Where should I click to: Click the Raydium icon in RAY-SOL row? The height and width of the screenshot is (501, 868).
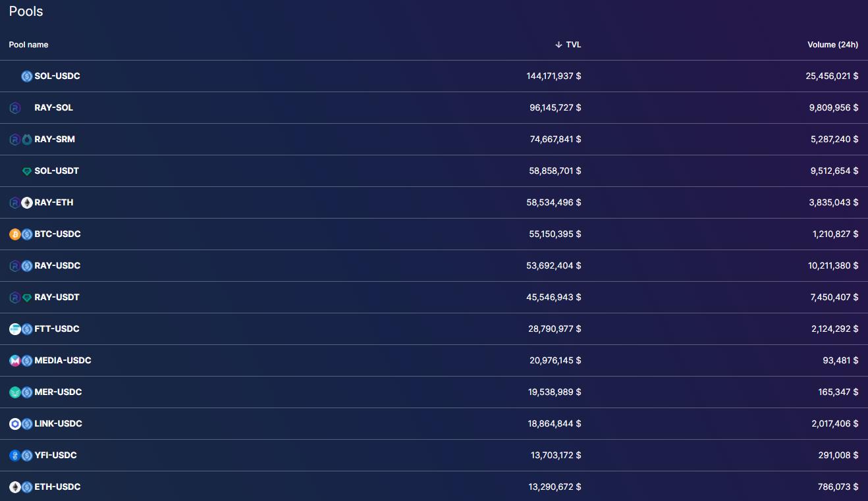point(14,108)
